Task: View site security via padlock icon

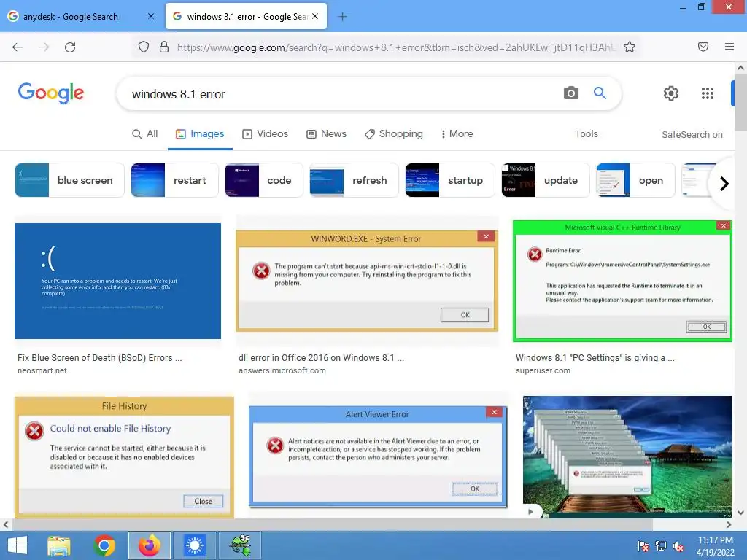Action: pyautogui.click(x=164, y=47)
